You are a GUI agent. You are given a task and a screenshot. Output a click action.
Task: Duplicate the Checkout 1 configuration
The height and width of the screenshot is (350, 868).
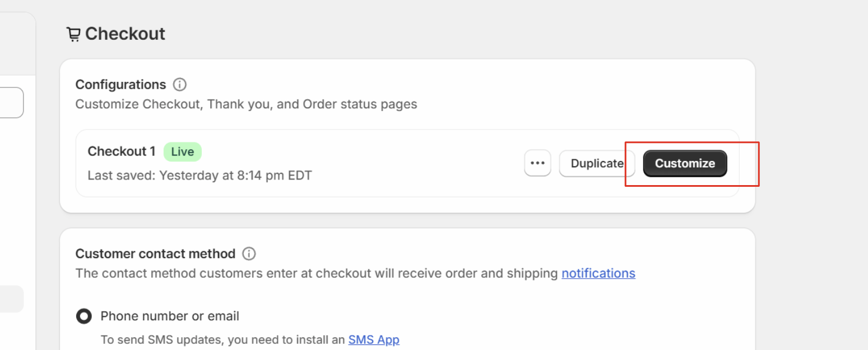[597, 163]
